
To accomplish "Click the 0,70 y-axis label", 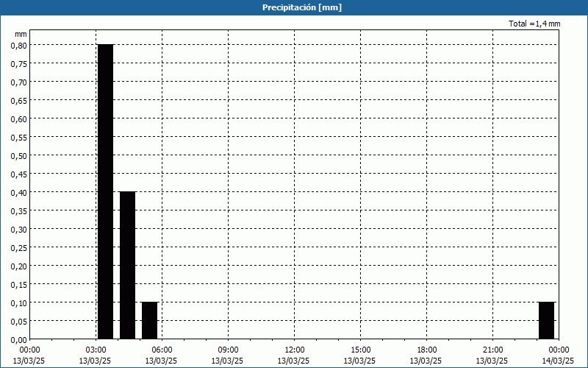I will [19, 82].
